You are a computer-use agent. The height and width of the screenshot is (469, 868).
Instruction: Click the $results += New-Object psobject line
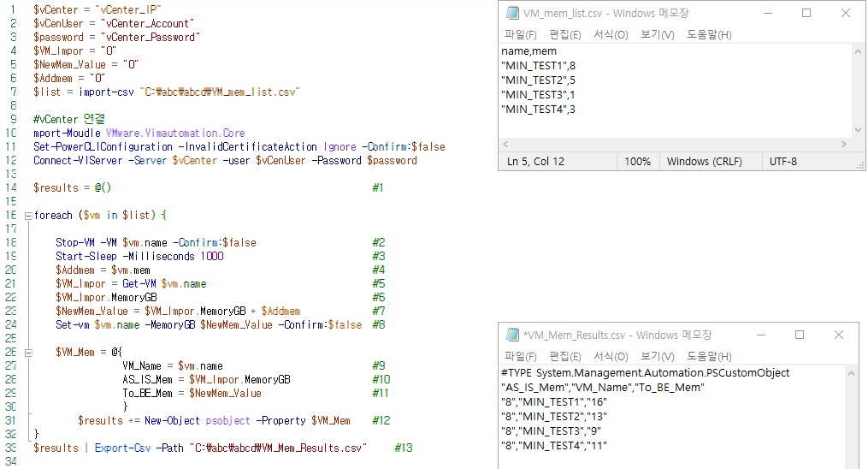(214, 421)
